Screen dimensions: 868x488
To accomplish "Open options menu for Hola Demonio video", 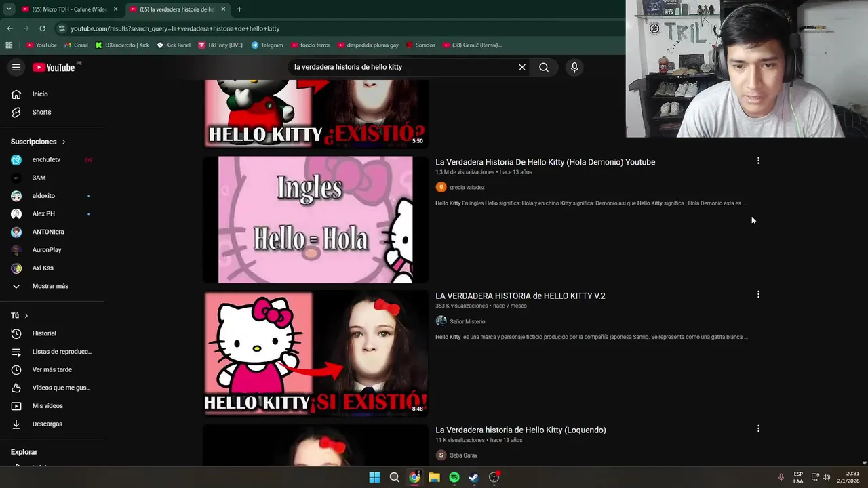I will pos(758,161).
